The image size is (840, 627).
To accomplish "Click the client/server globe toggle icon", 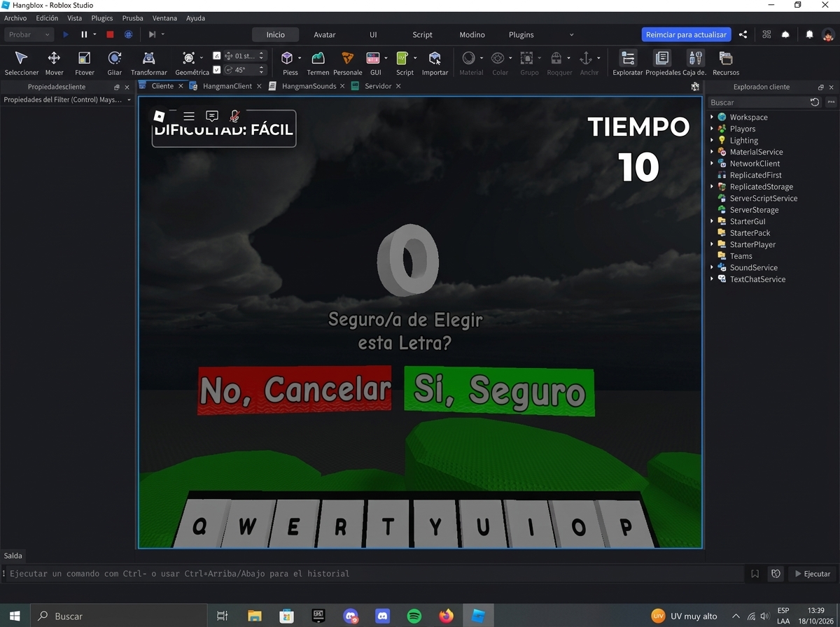I will point(128,34).
